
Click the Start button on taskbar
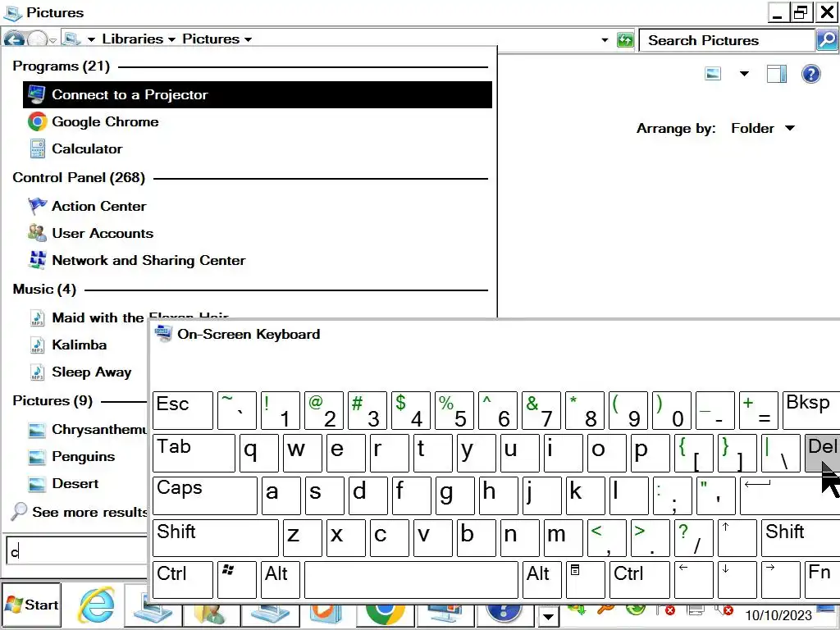[x=32, y=605]
